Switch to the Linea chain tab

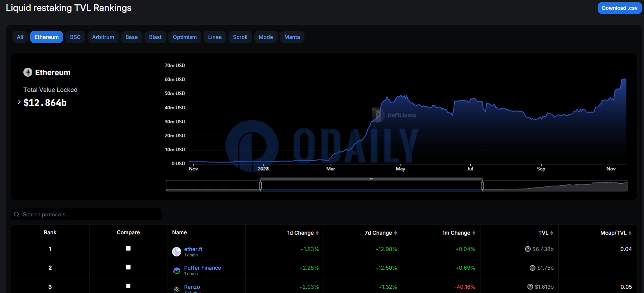coord(215,37)
